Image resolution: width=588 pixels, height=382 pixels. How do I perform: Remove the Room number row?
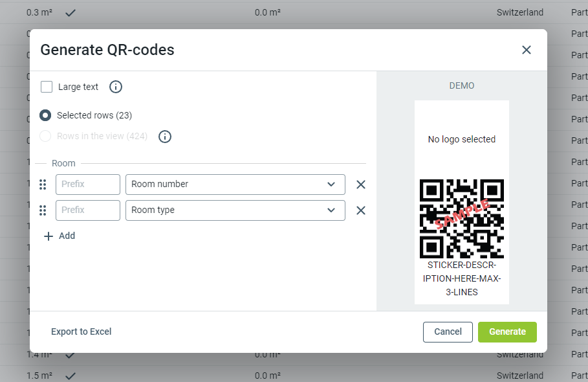pos(361,185)
